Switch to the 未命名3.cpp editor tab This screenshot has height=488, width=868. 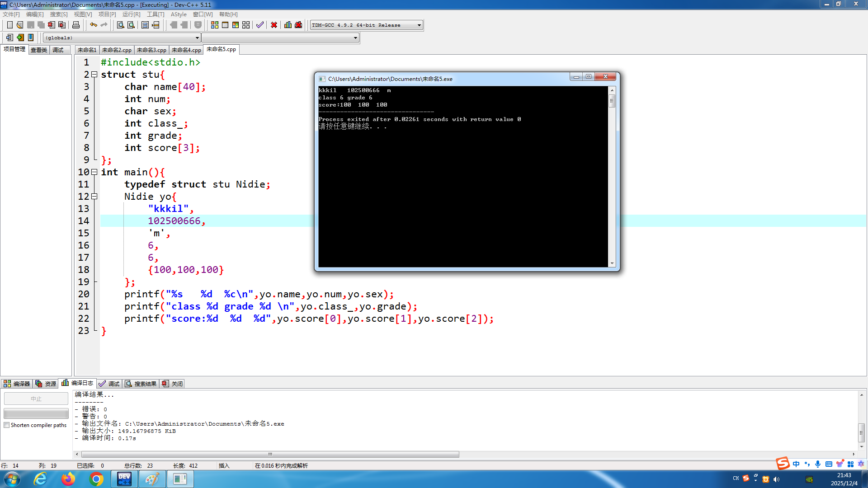click(x=151, y=50)
